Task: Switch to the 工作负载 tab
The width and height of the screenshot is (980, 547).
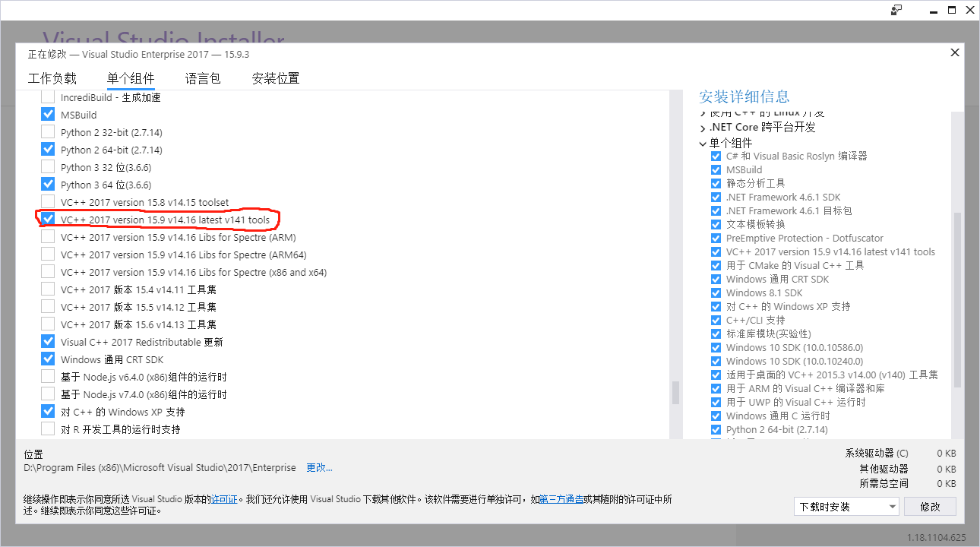Action: coord(52,77)
